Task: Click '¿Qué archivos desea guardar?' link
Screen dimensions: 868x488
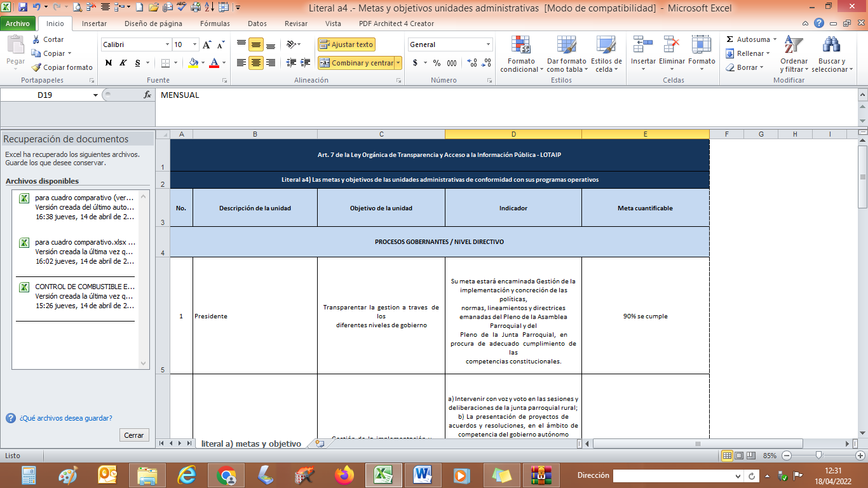Action: click(65, 418)
